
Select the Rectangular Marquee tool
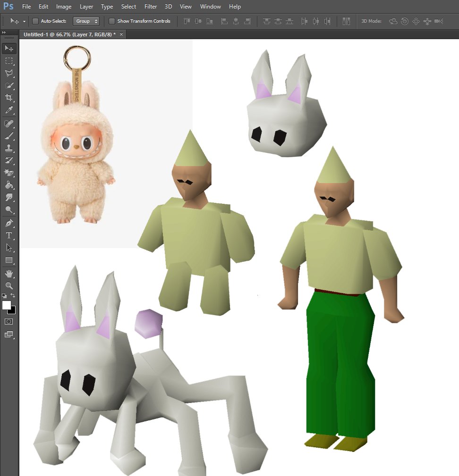click(8, 61)
